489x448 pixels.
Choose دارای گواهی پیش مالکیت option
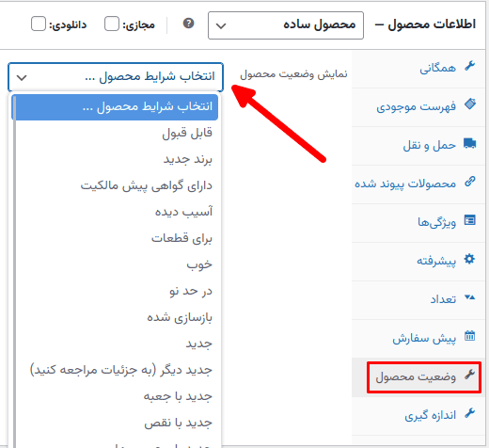tap(115, 186)
